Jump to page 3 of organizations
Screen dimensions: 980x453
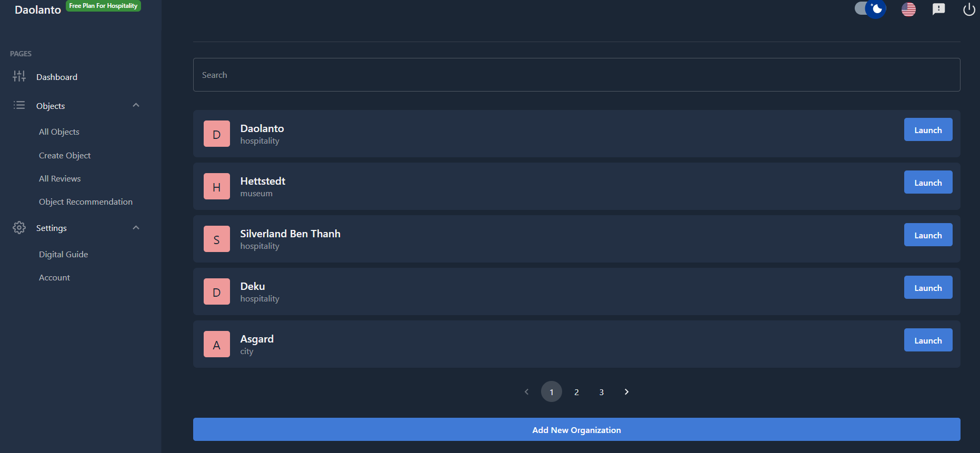(x=601, y=392)
